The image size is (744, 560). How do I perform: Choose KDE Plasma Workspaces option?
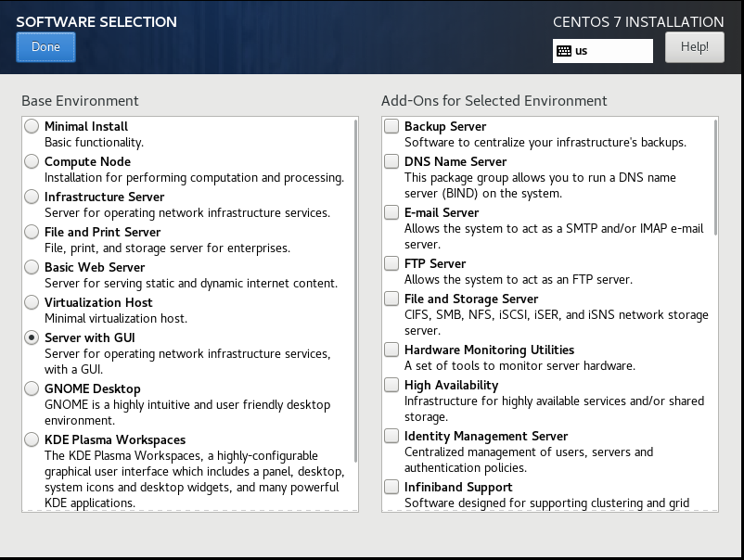click(x=32, y=439)
